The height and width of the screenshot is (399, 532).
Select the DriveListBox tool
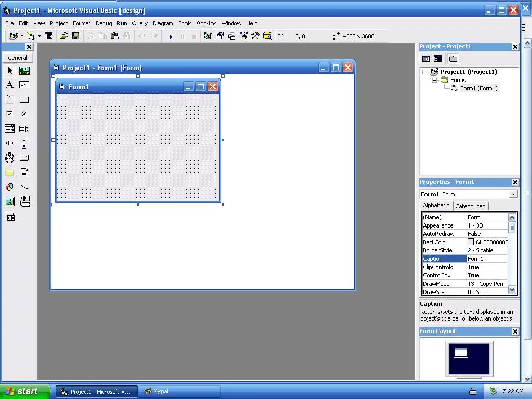pyautogui.click(x=24, y=158)
